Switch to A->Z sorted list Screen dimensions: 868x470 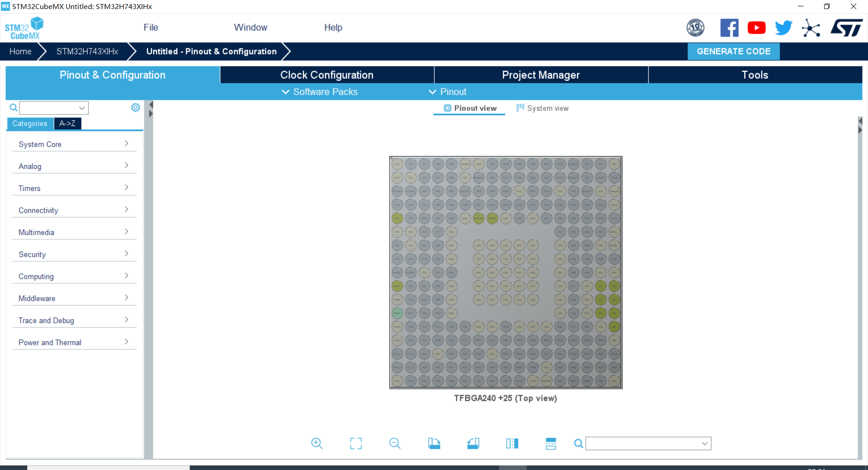point(67,123)
